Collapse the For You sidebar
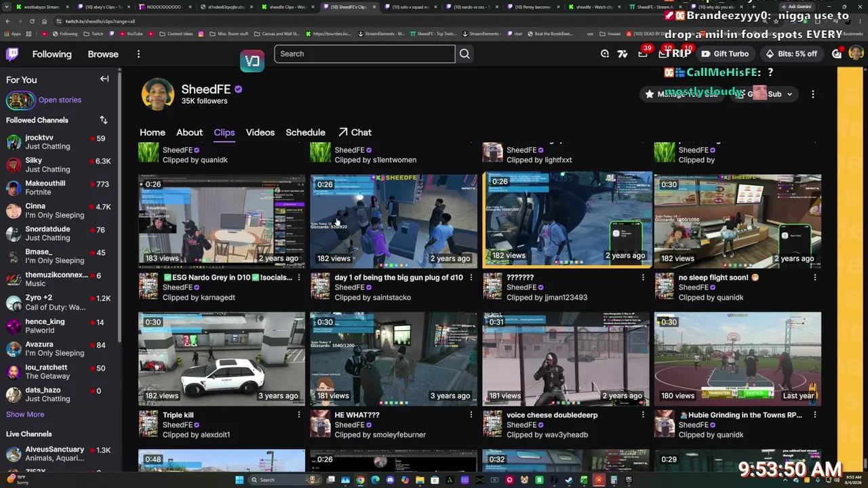 click(x=104, y=79)
